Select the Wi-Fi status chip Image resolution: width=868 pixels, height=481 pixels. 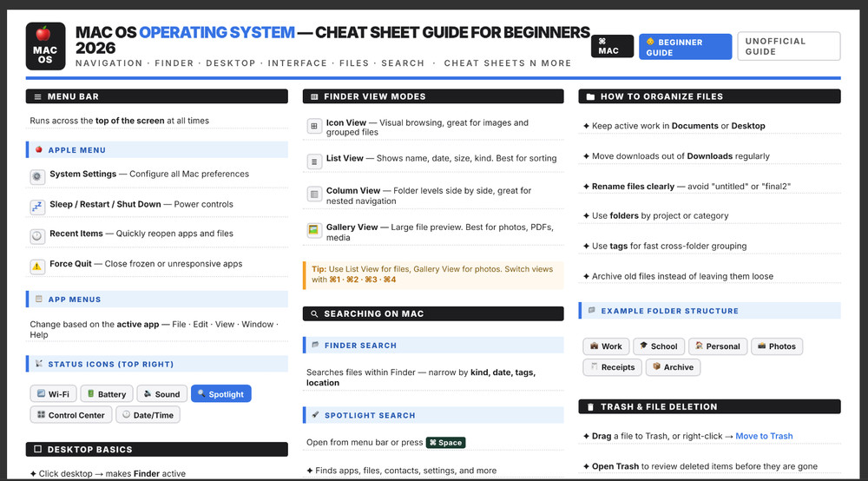53,394
